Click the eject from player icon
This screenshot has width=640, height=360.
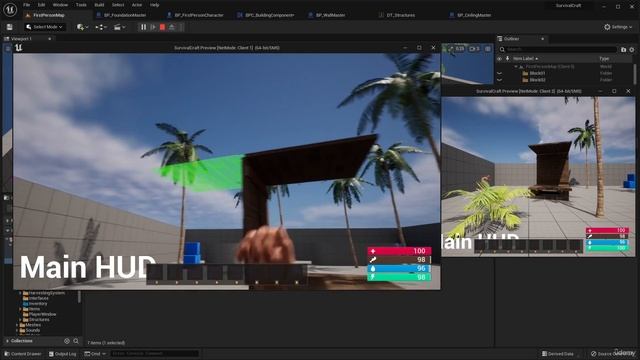[172, 27]
